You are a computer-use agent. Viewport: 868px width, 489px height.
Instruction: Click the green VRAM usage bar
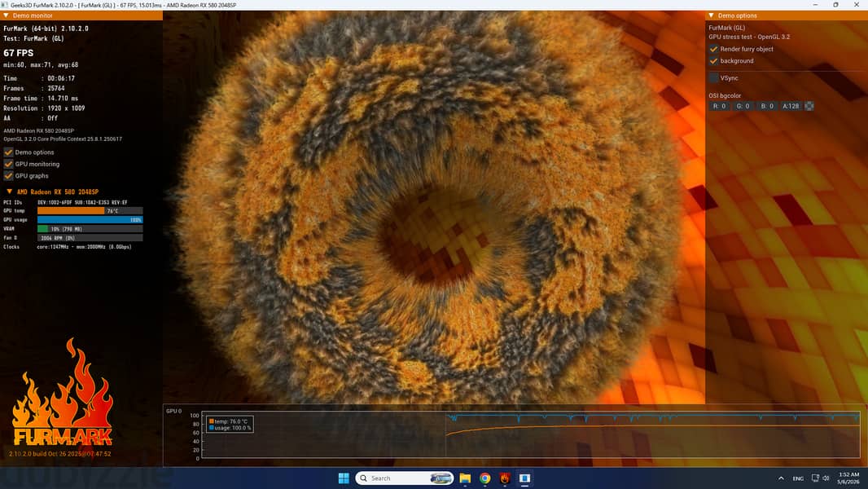[90, 229]
